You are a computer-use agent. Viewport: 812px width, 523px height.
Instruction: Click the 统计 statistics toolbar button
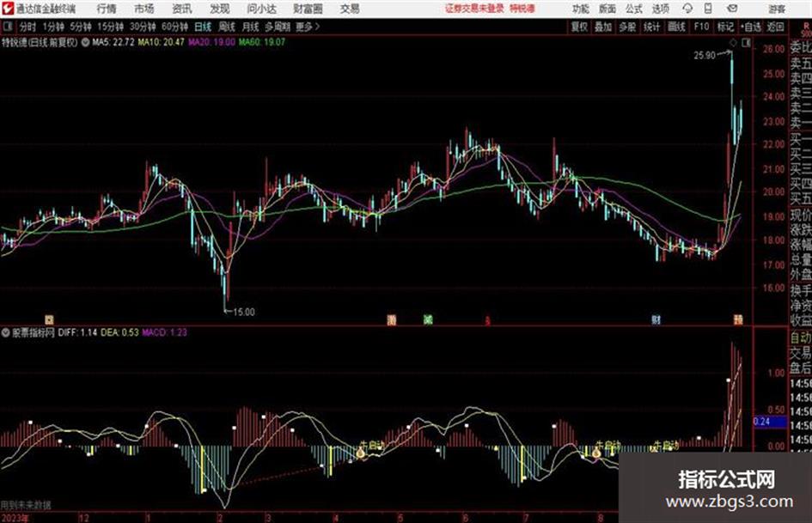pyautogui.click(x=652, y=27)
